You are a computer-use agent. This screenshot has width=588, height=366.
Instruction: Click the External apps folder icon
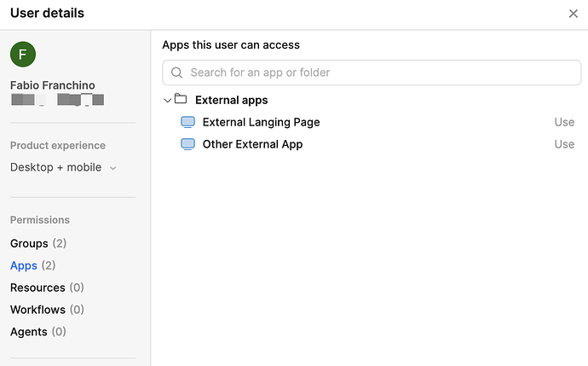tap(181, 100)
